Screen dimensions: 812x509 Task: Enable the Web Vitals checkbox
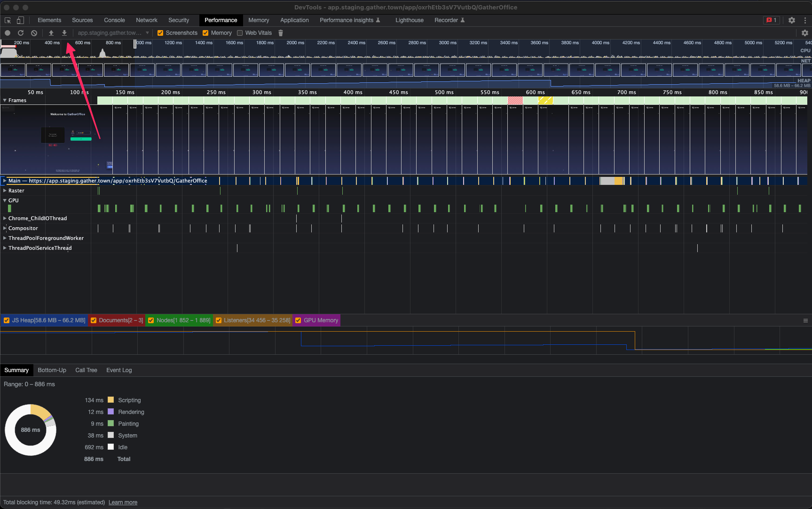[x=240, y=33]
